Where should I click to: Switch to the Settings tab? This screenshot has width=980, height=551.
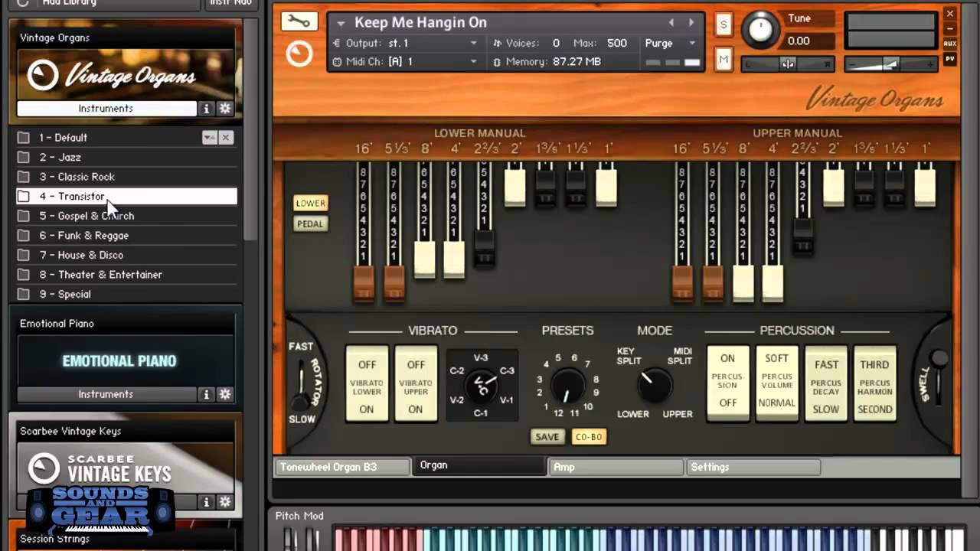(753, 467)
